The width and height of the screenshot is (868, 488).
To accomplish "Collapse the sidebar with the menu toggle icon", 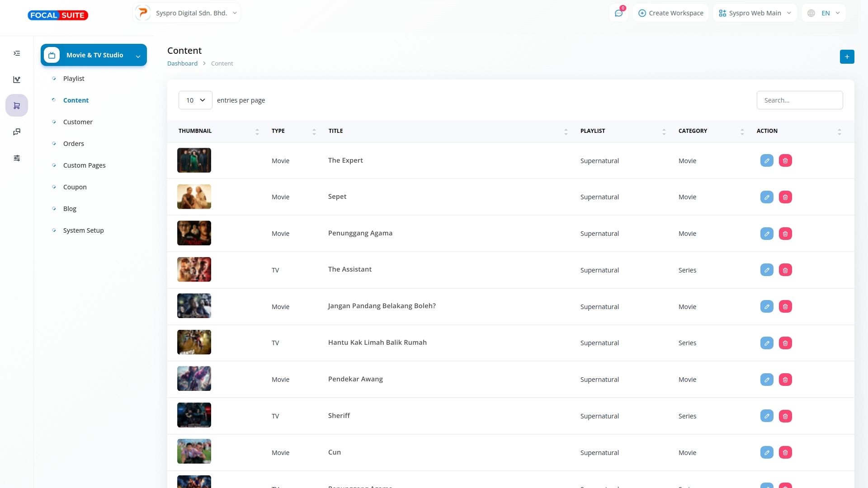I will tap(17, 53).
